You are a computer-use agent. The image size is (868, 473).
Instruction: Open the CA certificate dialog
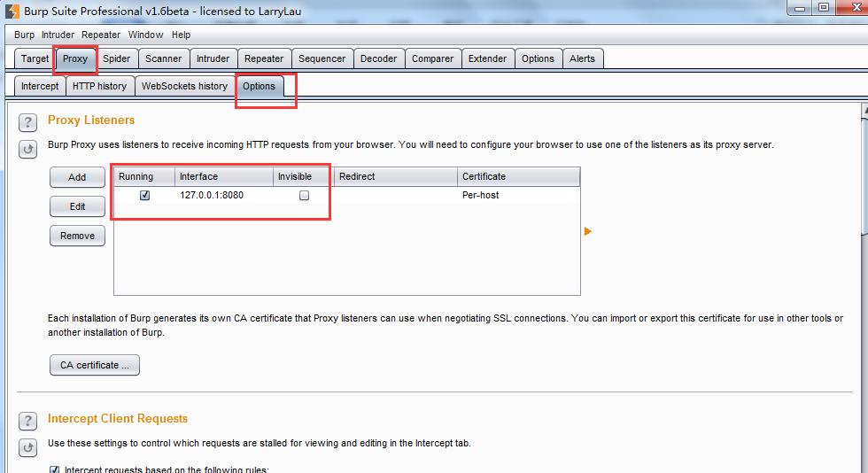click(95, 365)
